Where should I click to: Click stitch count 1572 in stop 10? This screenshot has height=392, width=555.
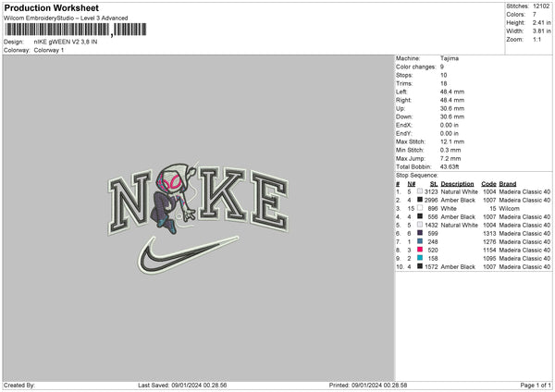[x=431, y=267]
